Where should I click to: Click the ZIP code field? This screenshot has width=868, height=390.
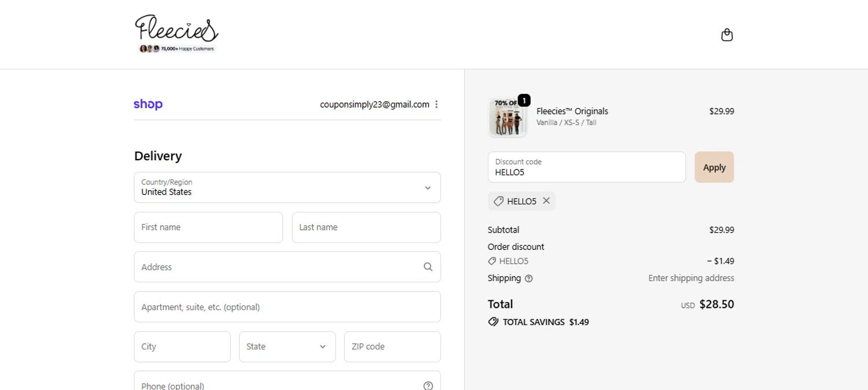[392, 347]
